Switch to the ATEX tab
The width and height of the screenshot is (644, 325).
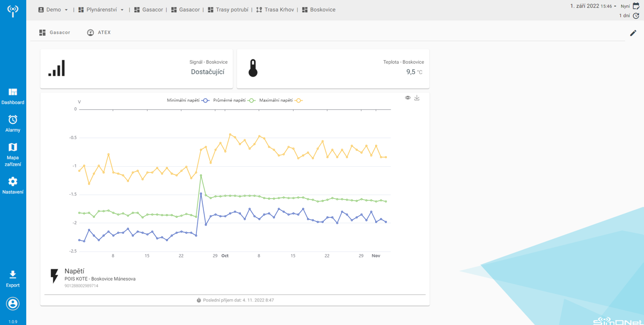(99, 33)
